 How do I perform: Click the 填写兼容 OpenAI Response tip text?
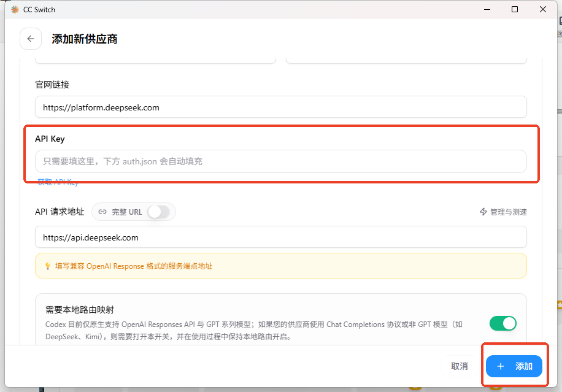point(134,266)
